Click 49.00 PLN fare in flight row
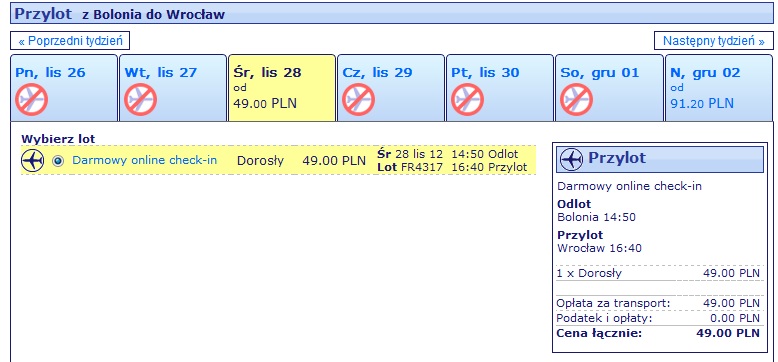This screenshot has height=362, width=778. pyautogui.click(x=334, y=161)
